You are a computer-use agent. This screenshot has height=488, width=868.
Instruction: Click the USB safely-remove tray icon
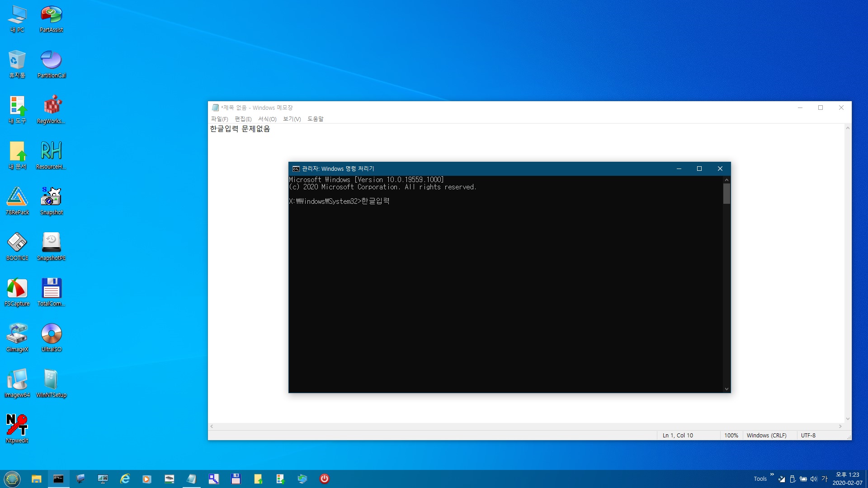pyautogui.click(x=792, y=479)
